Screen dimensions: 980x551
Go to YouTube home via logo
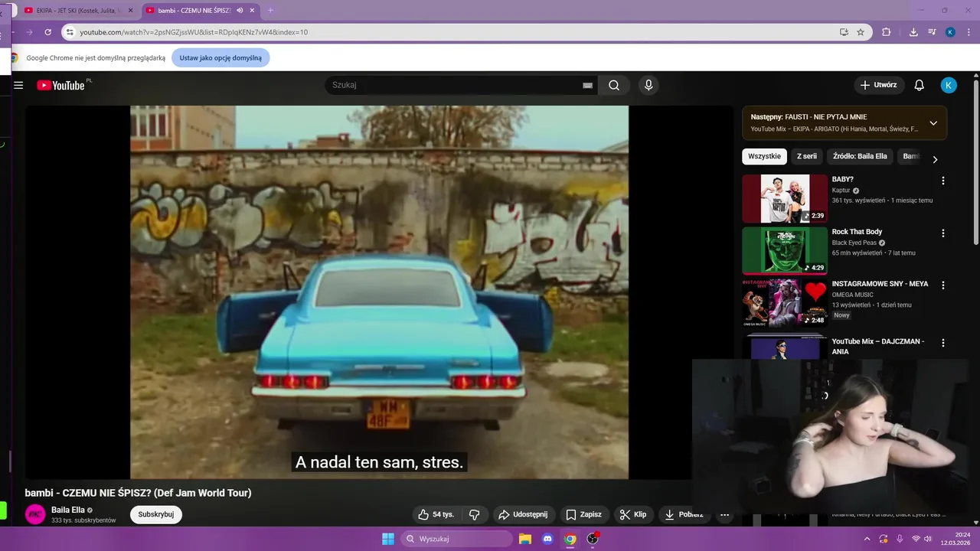coord(60,85)
